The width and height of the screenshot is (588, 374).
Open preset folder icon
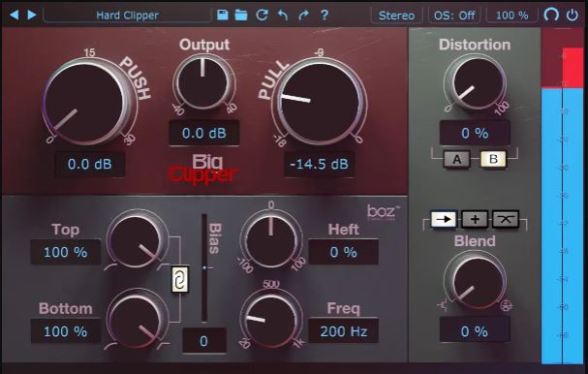tap(241, 15)
